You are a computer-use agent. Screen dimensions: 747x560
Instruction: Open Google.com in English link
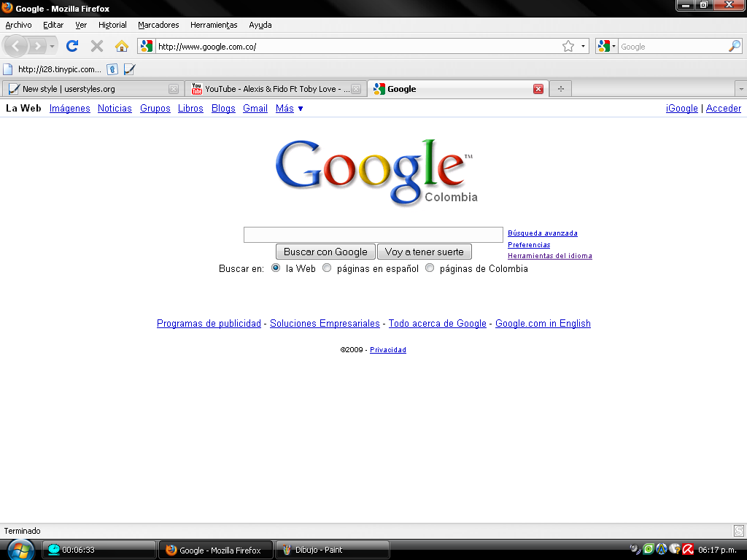(543, 323)
